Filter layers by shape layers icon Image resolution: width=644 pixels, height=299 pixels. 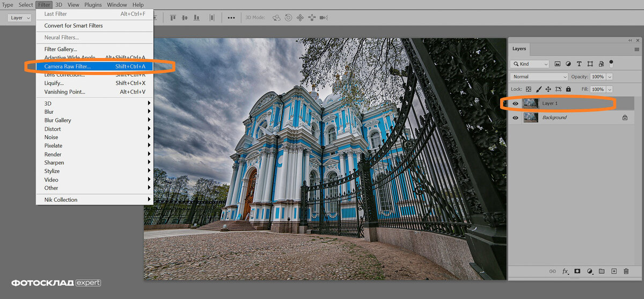point(590,64)
